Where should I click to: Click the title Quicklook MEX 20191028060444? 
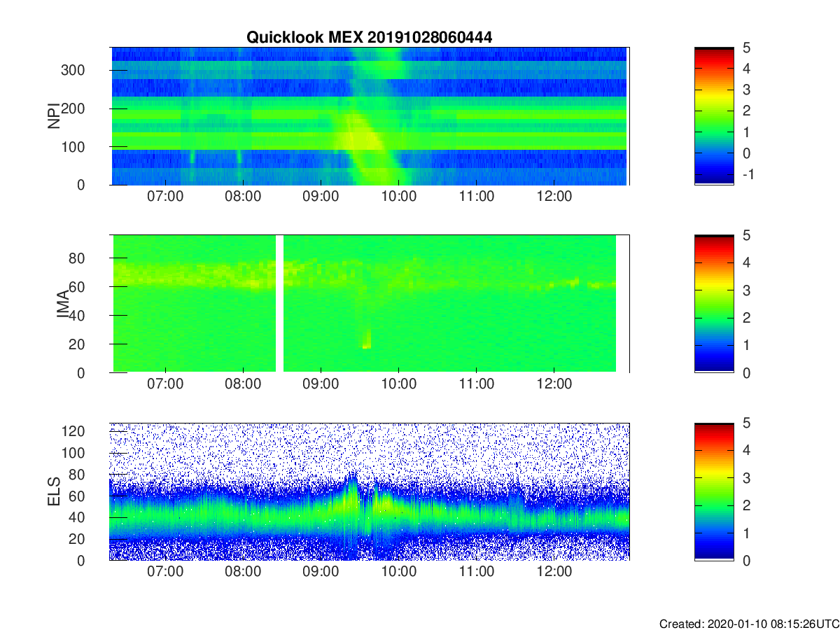[x=369, y=38]
